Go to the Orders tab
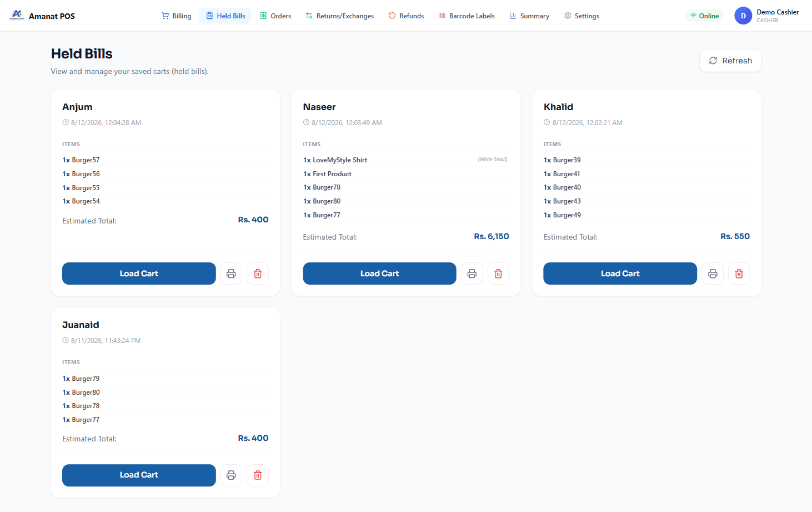Image resolution: width=812 pixels, height=512 pixels. (x=275, y=16)
